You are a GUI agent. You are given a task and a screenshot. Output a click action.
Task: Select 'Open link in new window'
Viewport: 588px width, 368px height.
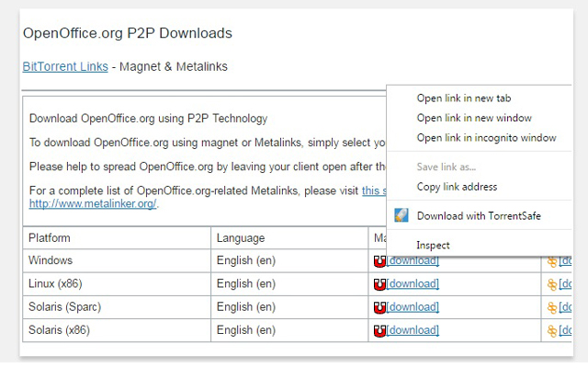tap(473, 118)
